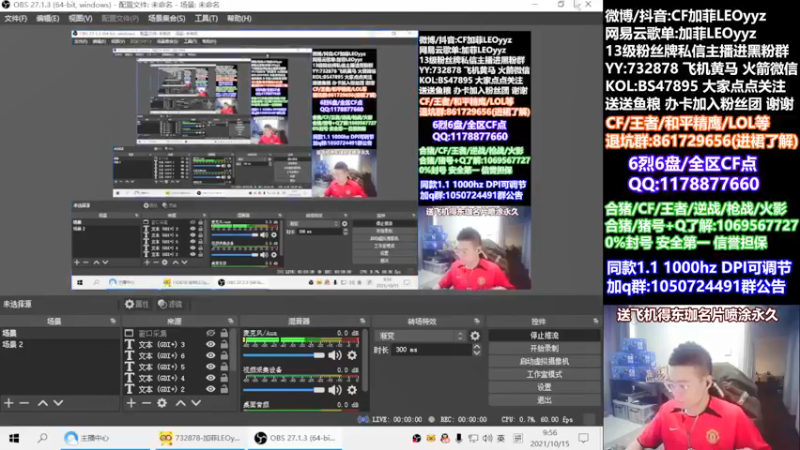Adjust the 麦克风/Aux volume slider

(x=284, y=355)
